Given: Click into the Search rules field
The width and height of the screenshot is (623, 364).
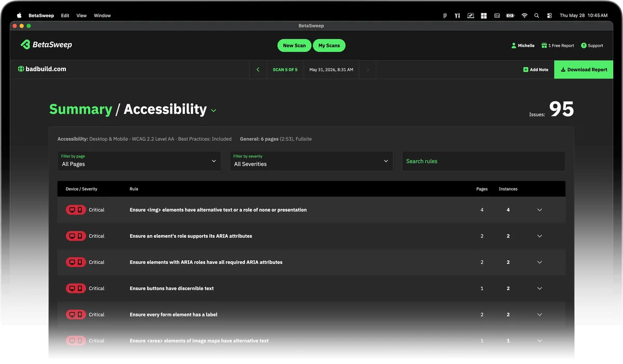Looking at the screenshot, I should (x=483, y=161).
